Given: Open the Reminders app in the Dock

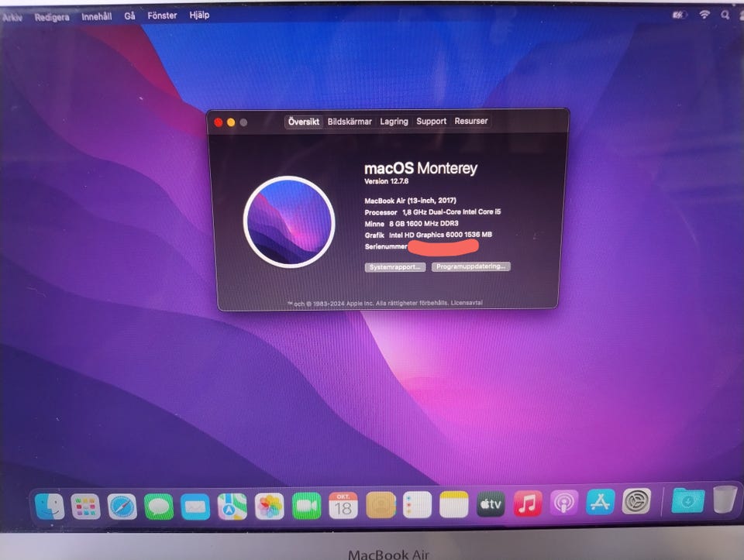Looking at the screenshot, I should coord(417,504).
